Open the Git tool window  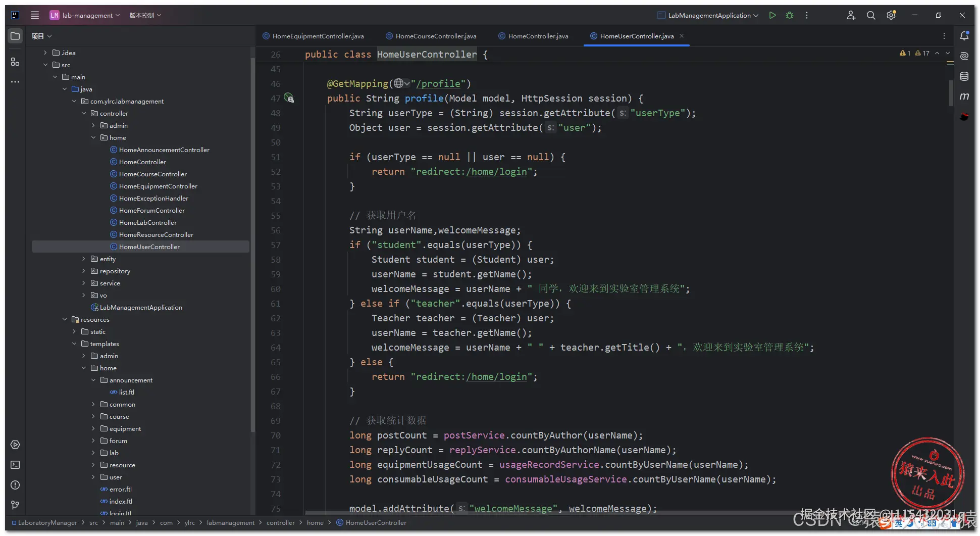[x=15, y=505]
